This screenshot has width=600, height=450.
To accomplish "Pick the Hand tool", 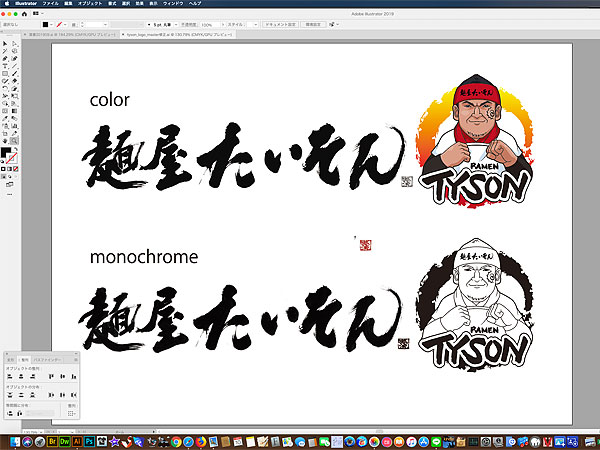I will click(x=5, y=141).
